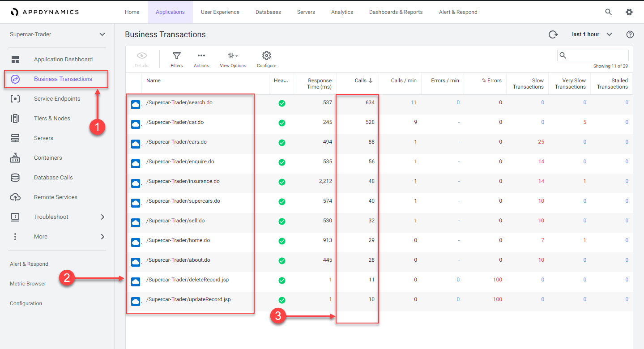
Task: Click the 100 % Errors value for deleteRecord.jsp
Action: pos(497,280)
